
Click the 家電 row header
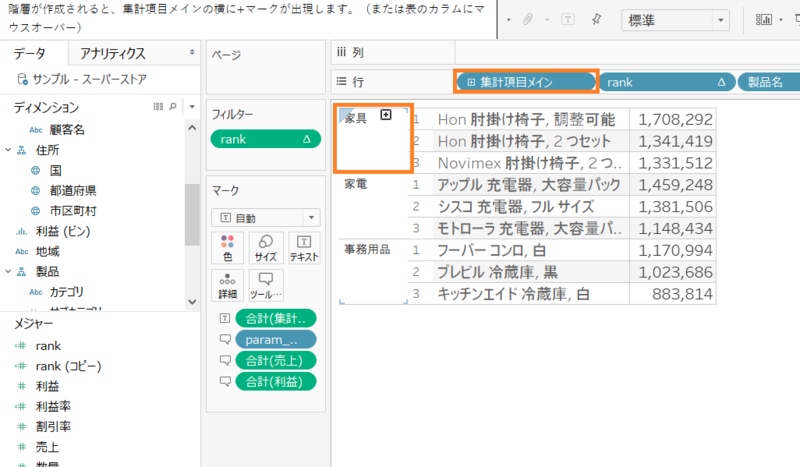tap(356, 184)
